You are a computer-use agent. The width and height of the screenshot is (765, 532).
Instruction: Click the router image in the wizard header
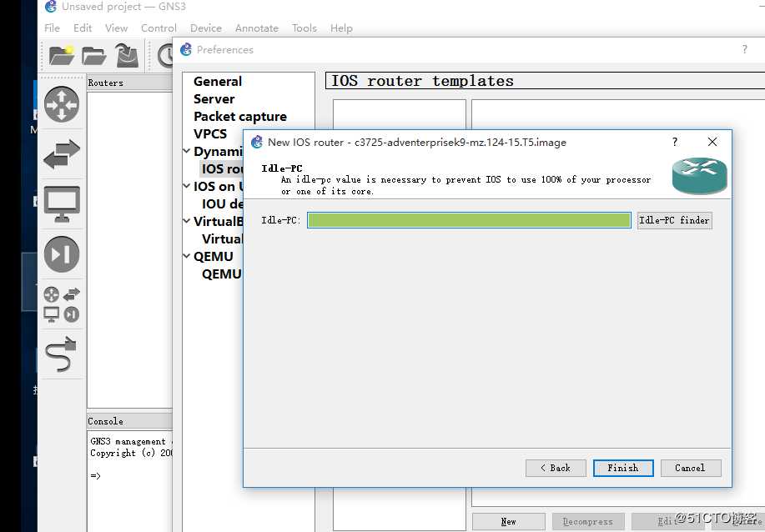[700, 176]
